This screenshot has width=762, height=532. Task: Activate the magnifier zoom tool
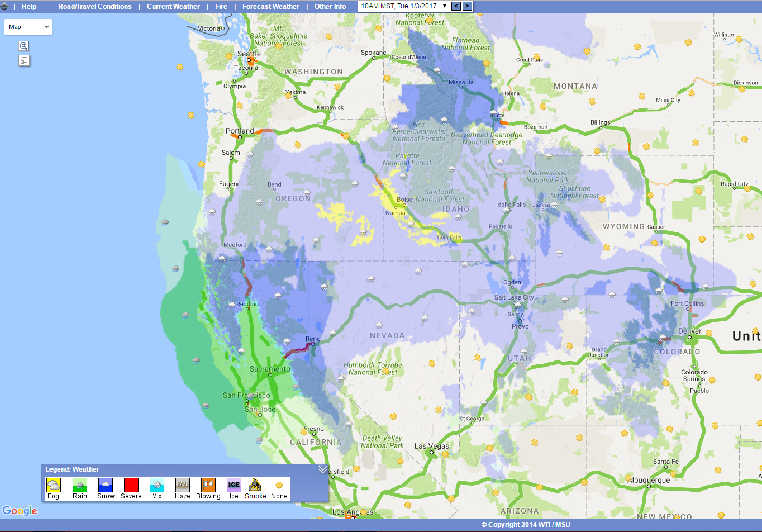pyautogui.click(x=23, y=46)
